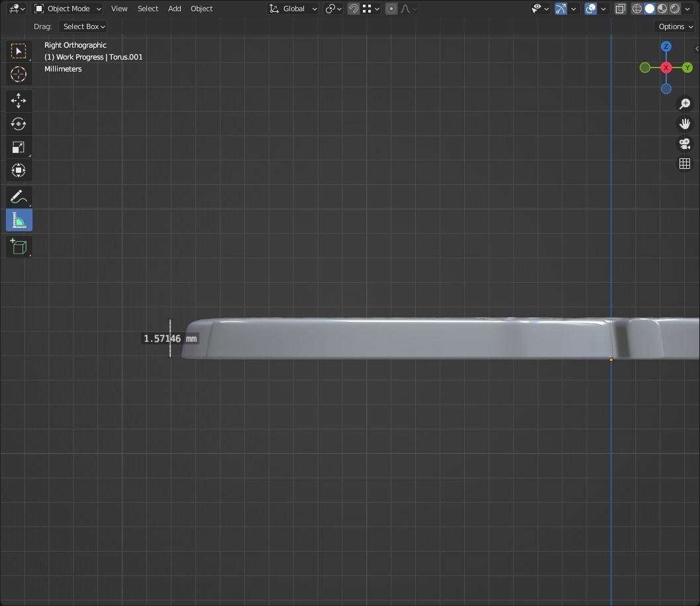Open Global transform orientation dropdown
The height and width of the screenshot is (606, 700).
pos(293,9)
